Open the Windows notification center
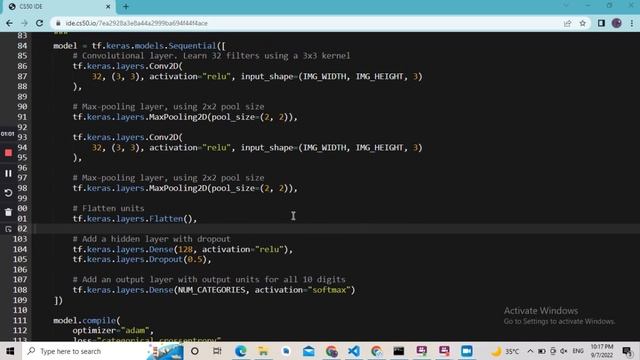The width and height of the screenshot is (640, 360). 627,351
